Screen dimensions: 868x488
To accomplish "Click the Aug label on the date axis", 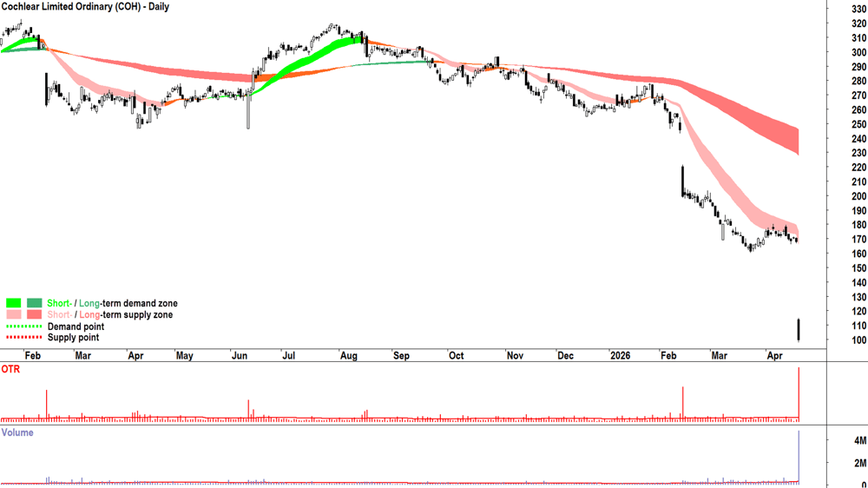I will pos(349,356).
